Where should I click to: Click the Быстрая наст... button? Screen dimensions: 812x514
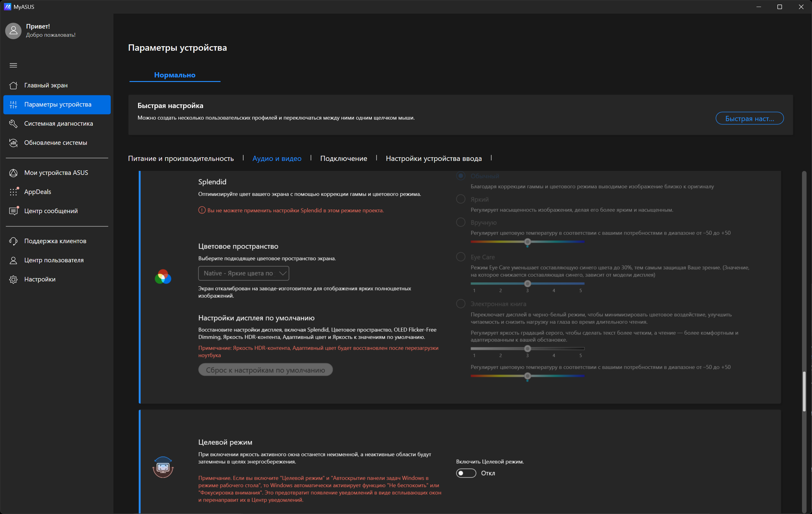pos(749,118)
